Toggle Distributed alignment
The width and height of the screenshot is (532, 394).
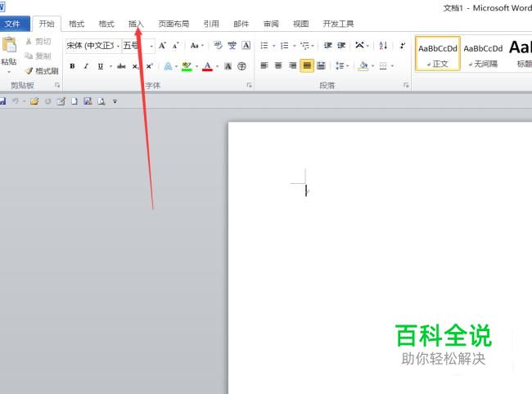pyautogui.click(x=321, y=65)
